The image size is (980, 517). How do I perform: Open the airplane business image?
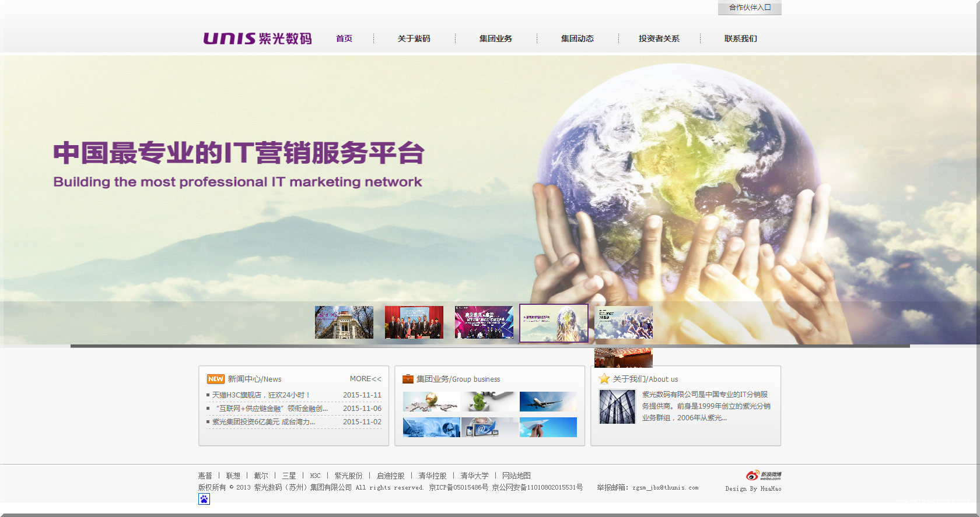click(548, 402)
